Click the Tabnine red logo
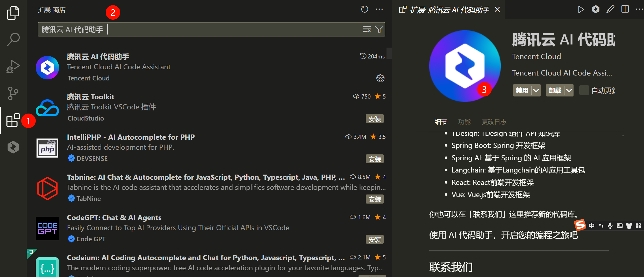This screenshot has height=277, width=644. coord(47,188)
